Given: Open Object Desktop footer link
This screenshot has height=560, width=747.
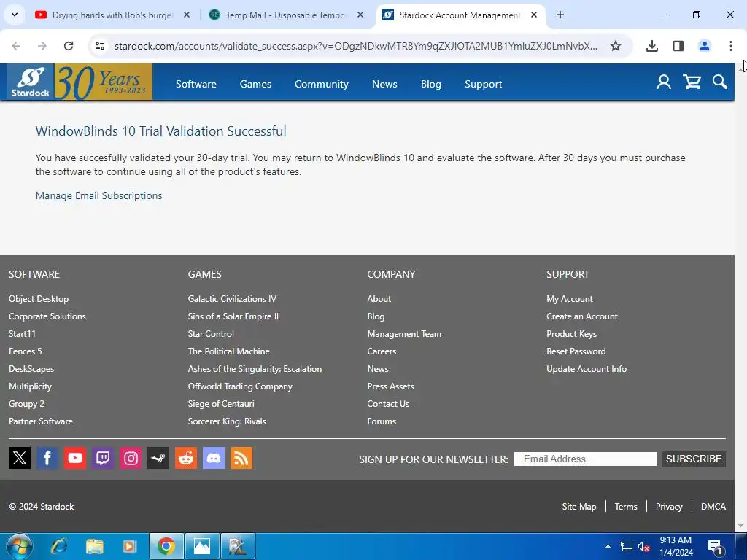Looking at the screenshot, I should pyautogui.click(x=39, y=298).
